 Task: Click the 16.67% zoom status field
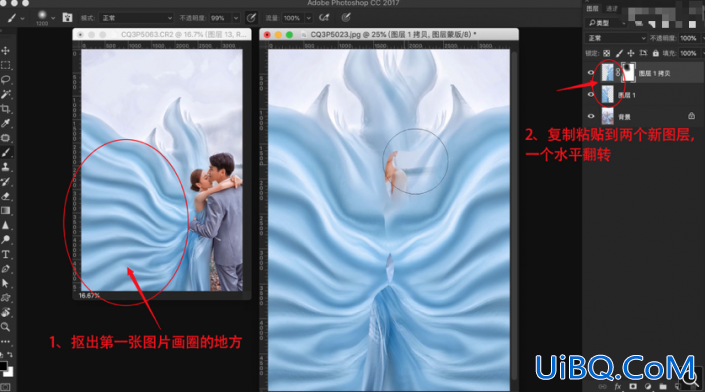[89, 295]
